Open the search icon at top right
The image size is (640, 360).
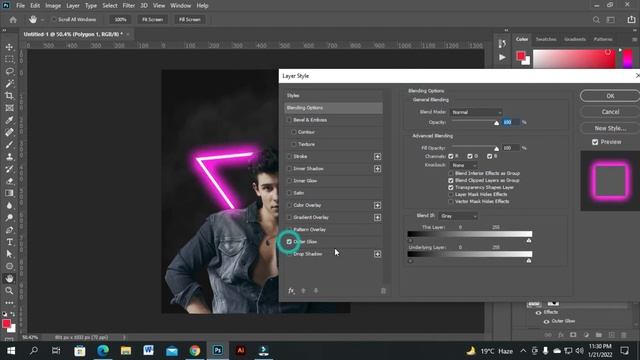tap(596, 20)
